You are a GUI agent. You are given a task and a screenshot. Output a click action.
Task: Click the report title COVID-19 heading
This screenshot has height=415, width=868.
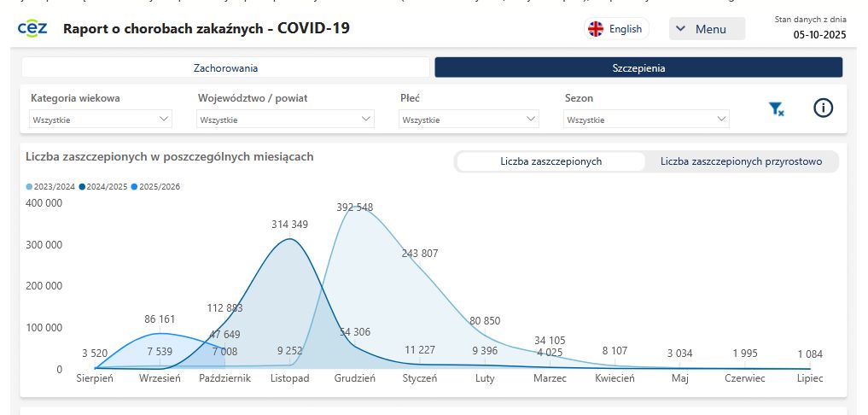click(207, 28)
